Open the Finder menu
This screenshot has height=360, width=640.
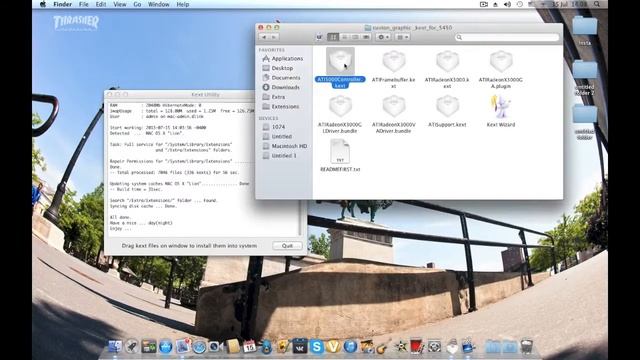[62, 4]
